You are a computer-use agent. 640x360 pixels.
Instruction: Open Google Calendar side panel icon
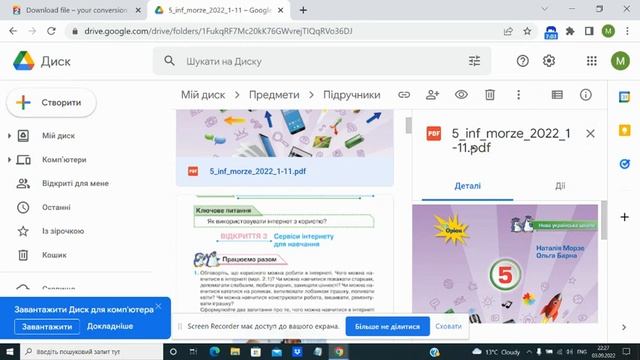click(x=624, y=97)
